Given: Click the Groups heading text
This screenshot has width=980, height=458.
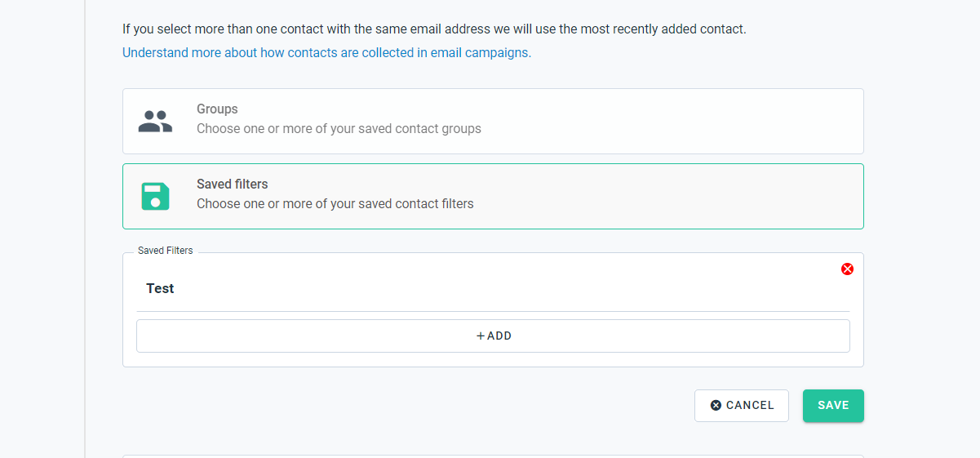Looking at the screenshot, I should coord(217,109).
